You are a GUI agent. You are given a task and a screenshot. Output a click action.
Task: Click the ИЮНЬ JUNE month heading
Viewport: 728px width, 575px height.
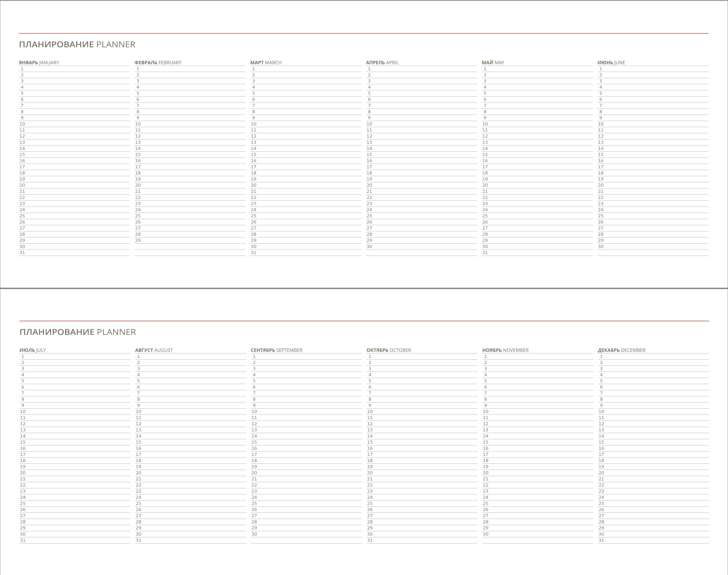click(x=611, y=63)
